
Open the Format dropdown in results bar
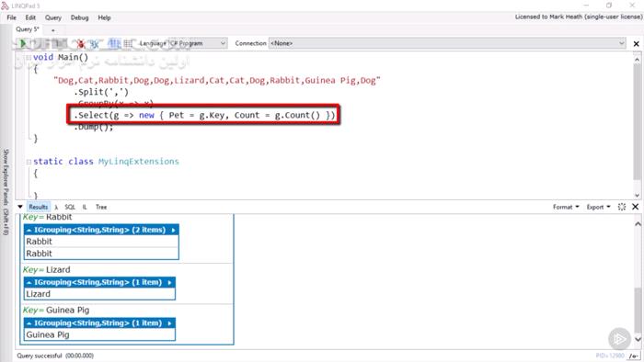566,207
